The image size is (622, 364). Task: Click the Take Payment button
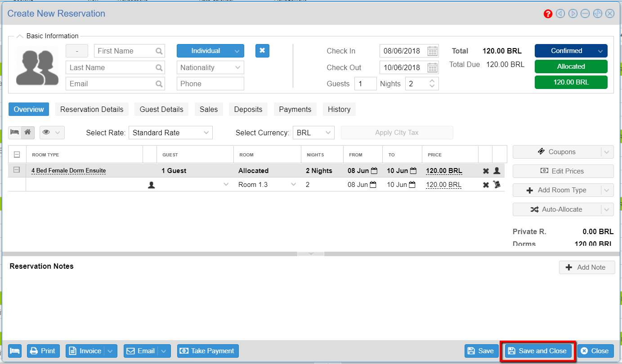(x=207, y=351)
